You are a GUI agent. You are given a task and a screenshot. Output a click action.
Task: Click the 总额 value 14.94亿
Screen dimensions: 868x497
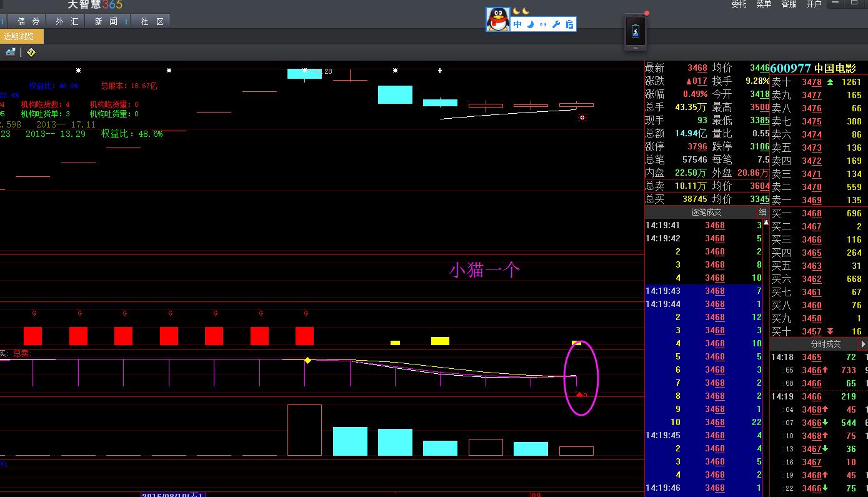[691, 134]
